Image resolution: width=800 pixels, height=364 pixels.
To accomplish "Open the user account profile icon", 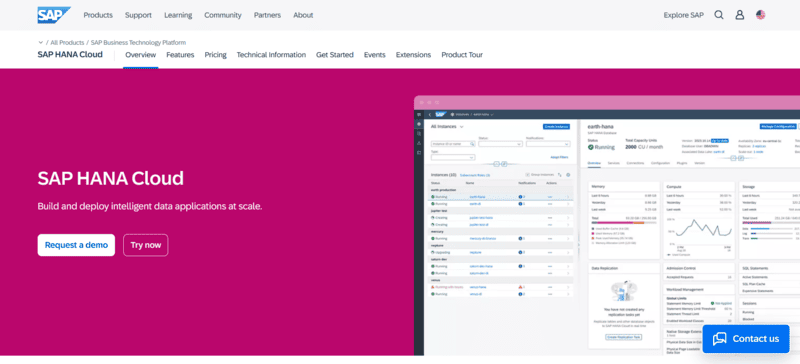I will pyautogui.click(x=739, y=15).
